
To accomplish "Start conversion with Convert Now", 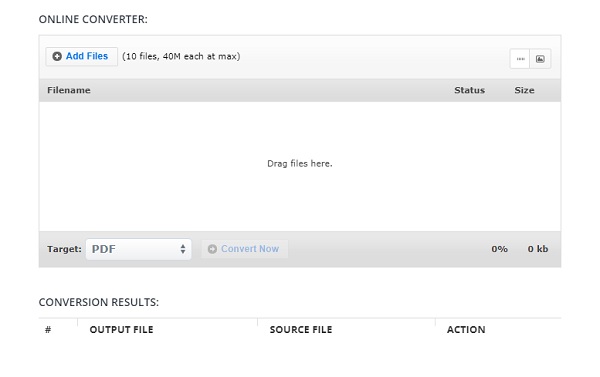I will coord(245,249).
